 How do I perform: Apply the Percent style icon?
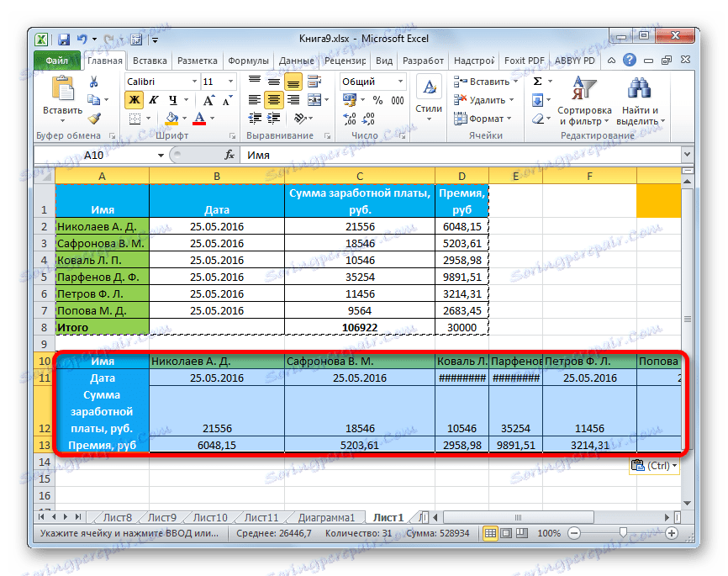(376, 100)
